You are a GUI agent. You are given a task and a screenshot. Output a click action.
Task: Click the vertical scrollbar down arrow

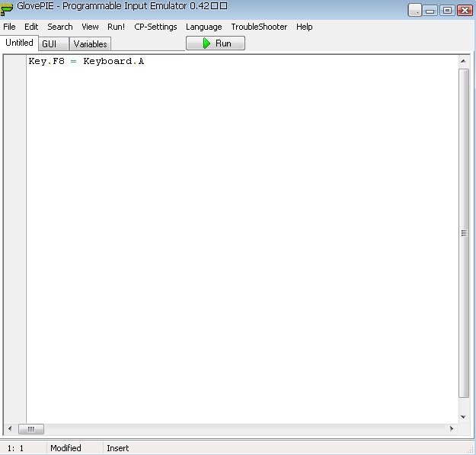463,417
